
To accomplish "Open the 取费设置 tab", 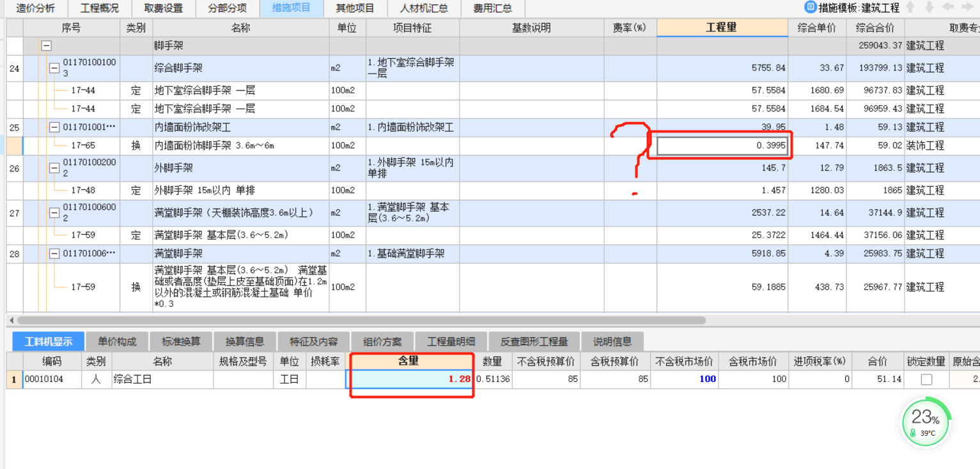I will point(163,8).
